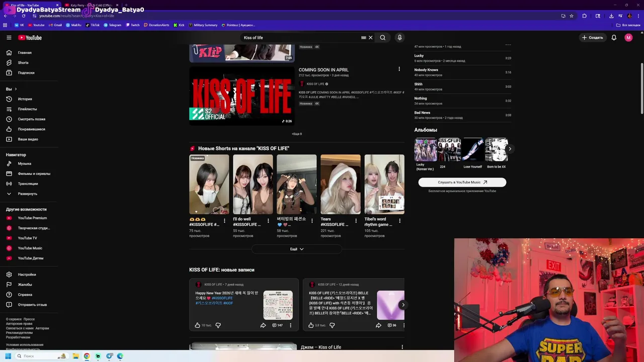Play the song Shhh

pos(463,86)
